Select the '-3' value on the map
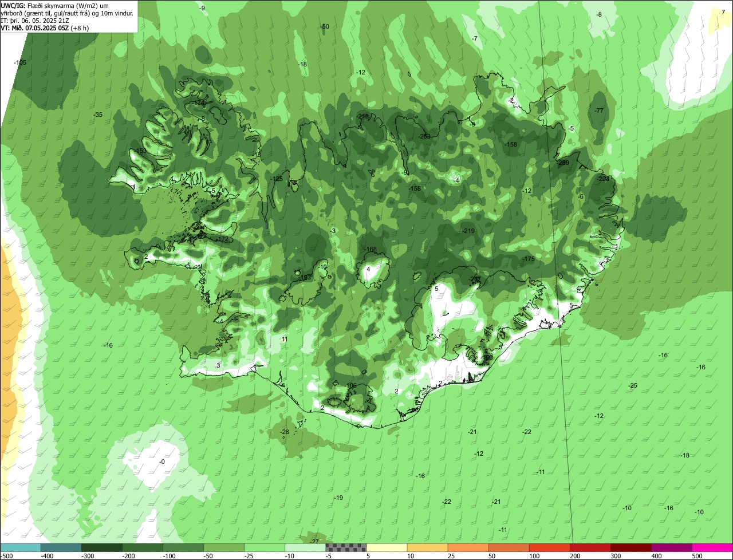Screen dimensions: 733x560 pos(333,231)
